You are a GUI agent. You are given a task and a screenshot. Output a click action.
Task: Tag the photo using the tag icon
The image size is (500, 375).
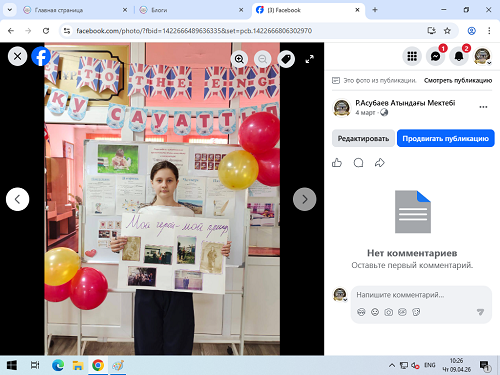[286, 59]
